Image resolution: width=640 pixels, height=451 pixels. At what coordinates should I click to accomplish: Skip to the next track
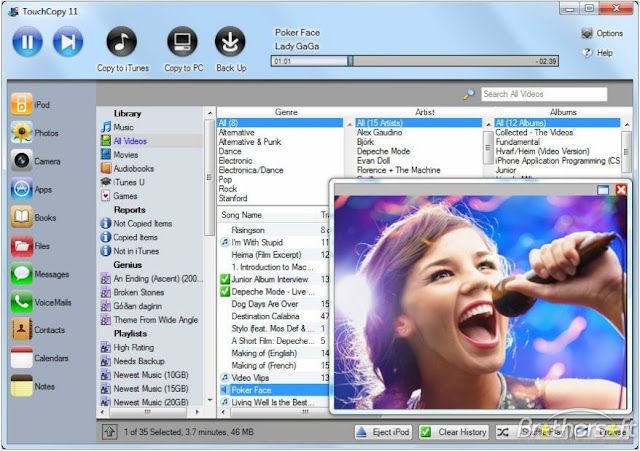tap(68, 41)
